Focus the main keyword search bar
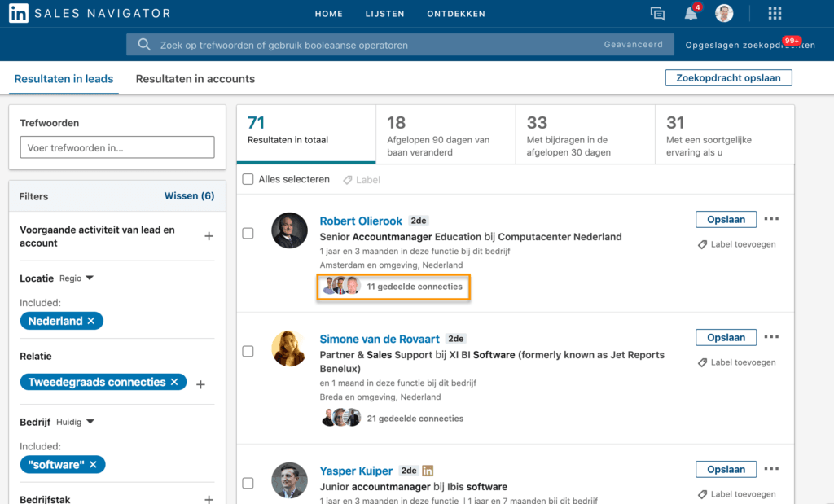 pos(400,45)
